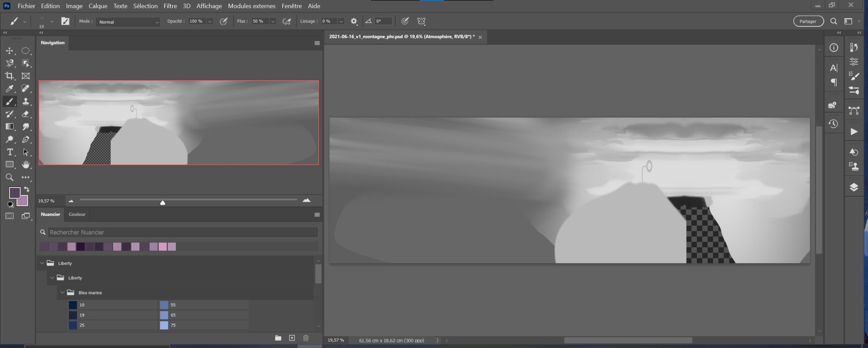This screenshot has width=868, height=348.
Task: Select the Eyedropper tool
Action: click(x=9, y=89)
